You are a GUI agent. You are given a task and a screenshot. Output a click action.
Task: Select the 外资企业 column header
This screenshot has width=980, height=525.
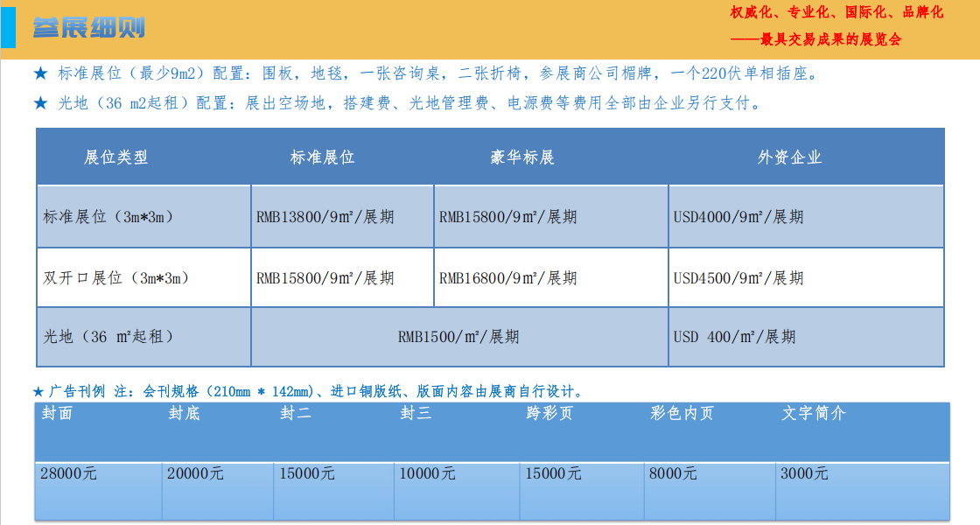point(790,157)
